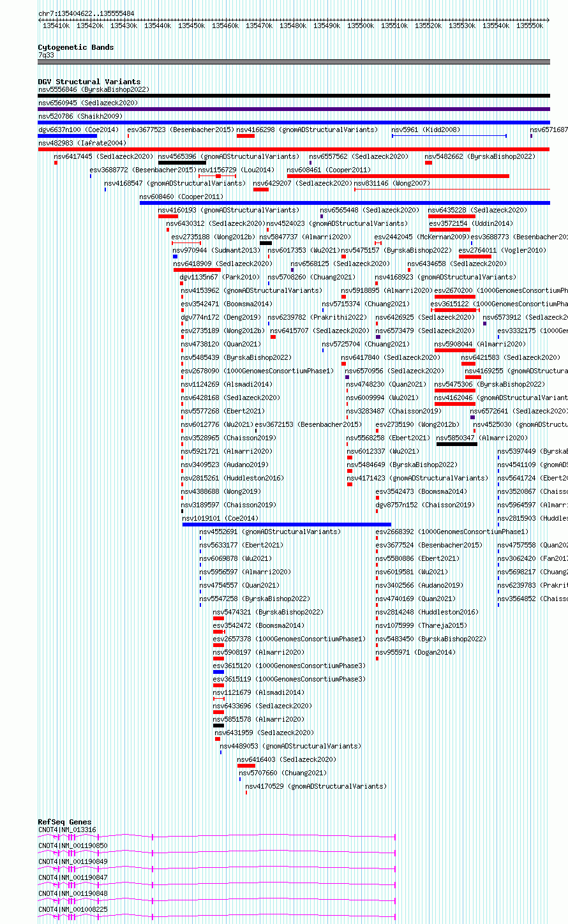This screenshot has width=568, height=924.
Task: Click nsv6239782 (Prakrithi2022) label
Action: point(317,317)
